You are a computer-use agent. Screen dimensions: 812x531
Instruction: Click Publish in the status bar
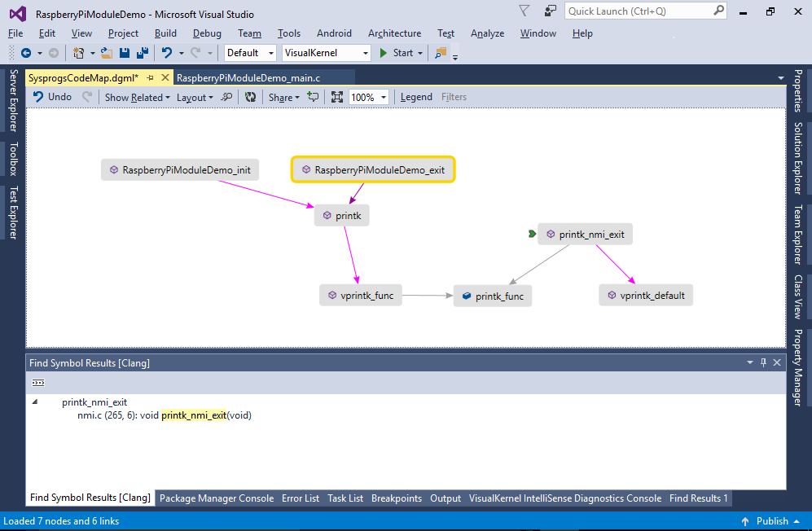click(772, 521)
